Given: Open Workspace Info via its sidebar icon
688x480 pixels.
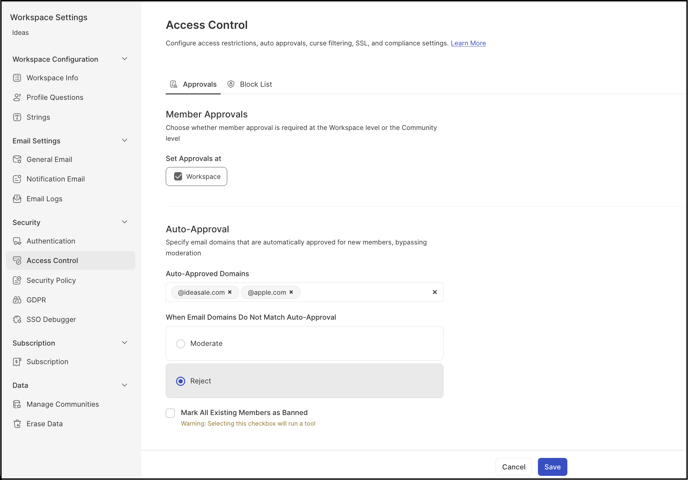Looking at the screenshot, I should coord(17,78).
